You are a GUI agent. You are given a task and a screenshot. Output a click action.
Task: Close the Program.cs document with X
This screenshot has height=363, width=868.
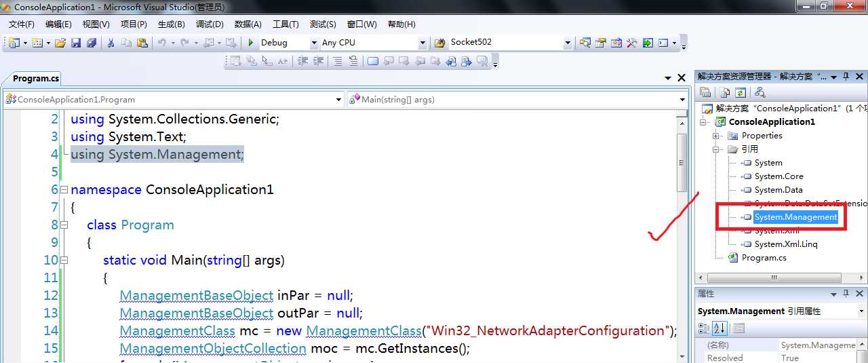tap(682, 78)
